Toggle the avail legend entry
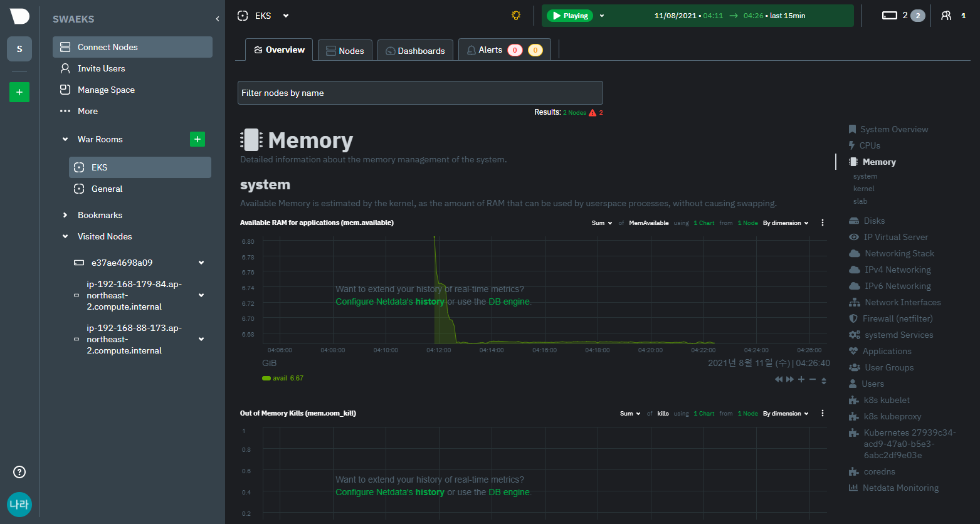 tap(283, 378)
